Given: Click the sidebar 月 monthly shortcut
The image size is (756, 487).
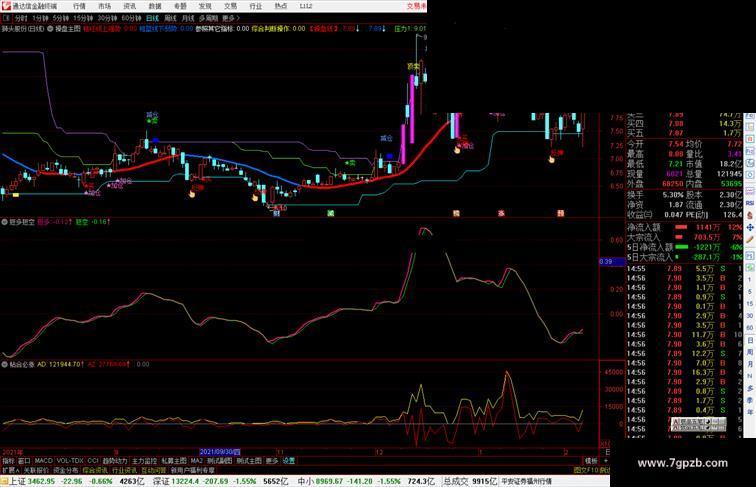Looking at the screenshot, I should tap(750, 365).
